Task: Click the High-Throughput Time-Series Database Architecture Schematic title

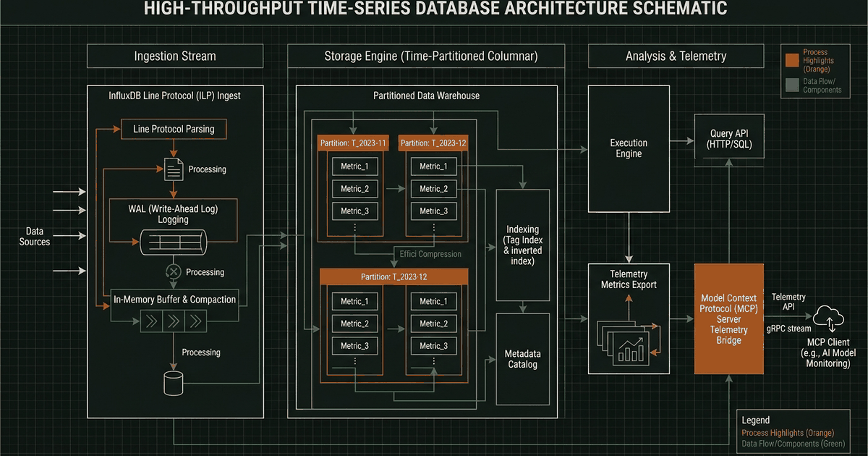Action: coord(436,9)
